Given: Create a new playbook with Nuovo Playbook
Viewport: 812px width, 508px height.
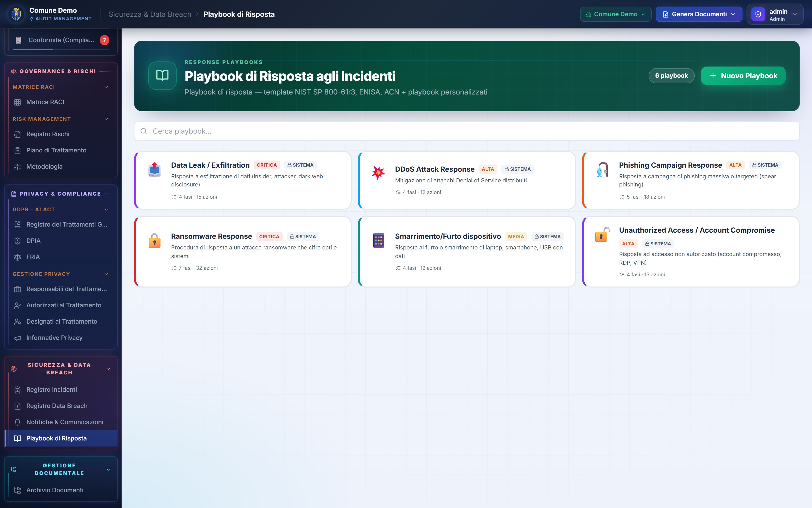Looking at the screenshot, I should click(743, 76).
